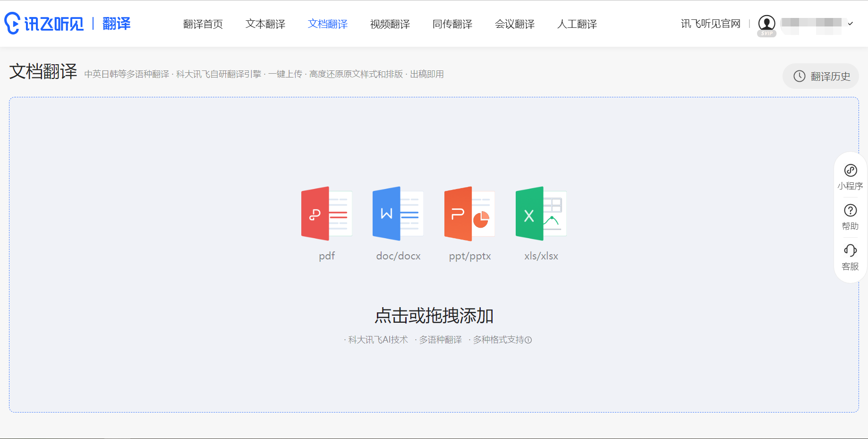This screenshot has height=439, width=868.
Task: Click the 点击或拖拽添加 upload text
Action: [434, 316]
